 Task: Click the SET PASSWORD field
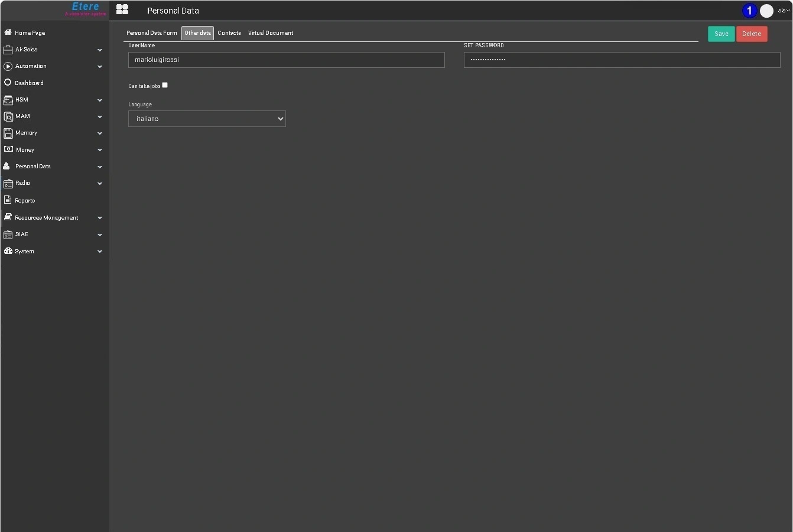click(x=622, y=60)
